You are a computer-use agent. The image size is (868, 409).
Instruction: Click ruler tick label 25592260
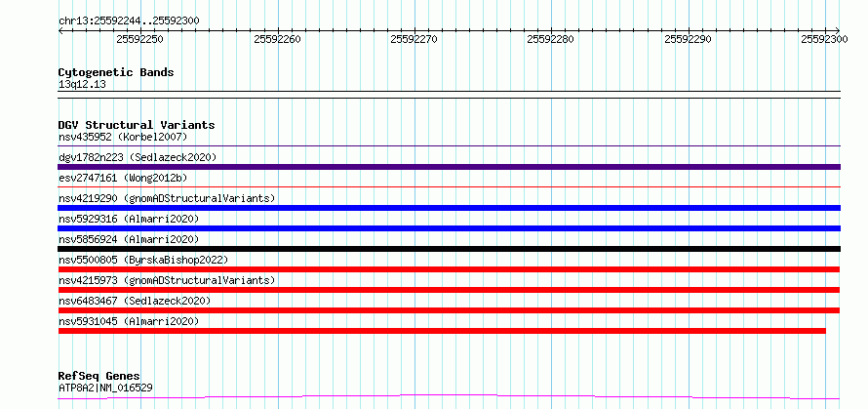(277, 39)
